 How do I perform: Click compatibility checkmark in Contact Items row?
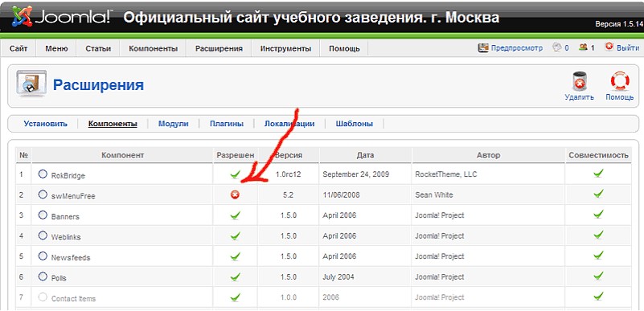coord(598,296)
